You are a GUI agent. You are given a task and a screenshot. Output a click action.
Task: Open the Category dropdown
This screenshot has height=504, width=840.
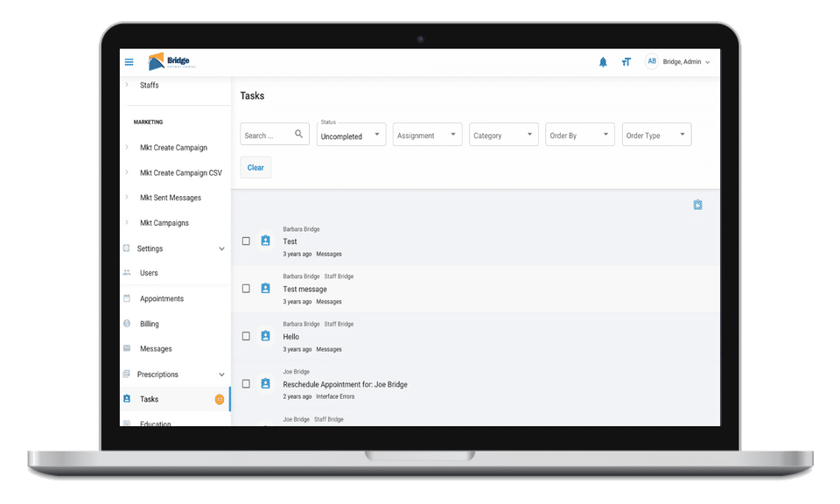[504, 135]
